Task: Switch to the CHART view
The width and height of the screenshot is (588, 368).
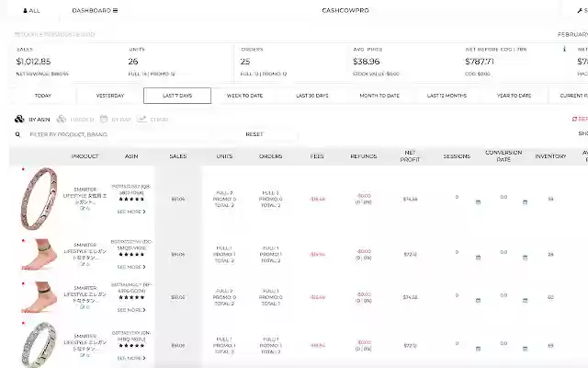Action: (x=153, y=120)
